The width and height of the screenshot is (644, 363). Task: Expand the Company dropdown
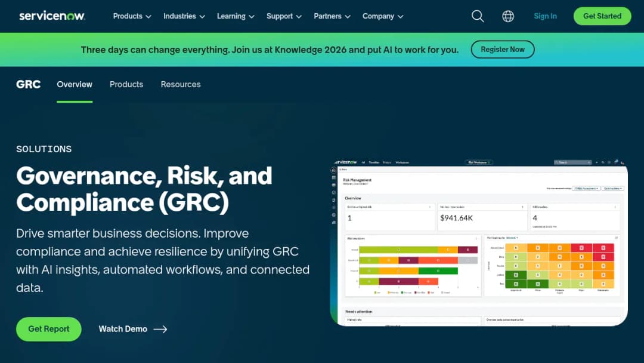tap(383, 16)
